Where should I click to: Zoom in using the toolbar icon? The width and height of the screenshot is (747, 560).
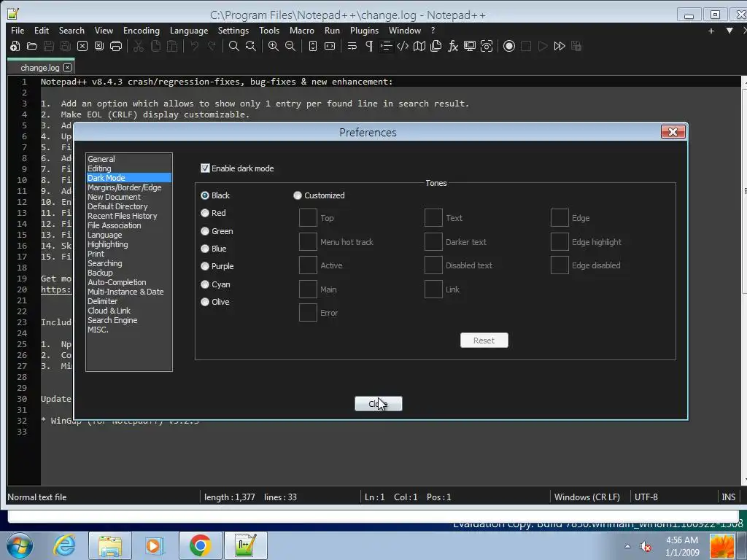(274, 46)
